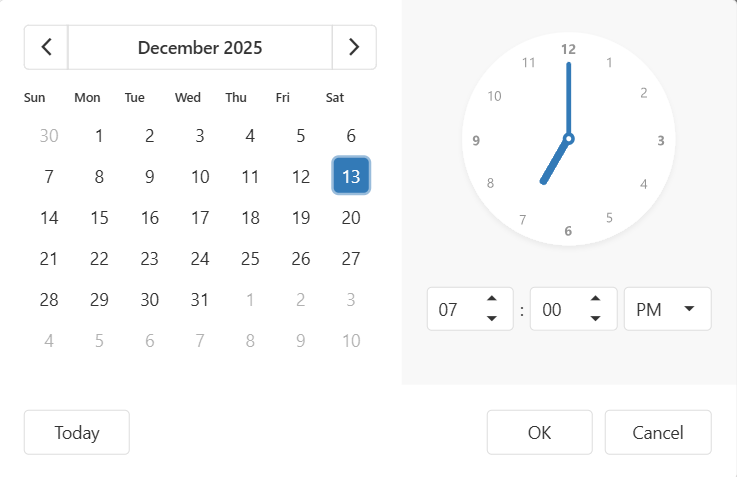Decrease the hour with down arrow
This screenshot has height=477, width=737.
pyautogui.click(x=491, y=319)
